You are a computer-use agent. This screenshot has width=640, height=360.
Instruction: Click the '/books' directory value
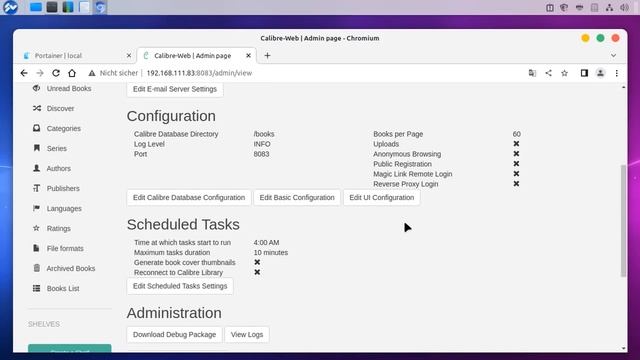click(264, 134)
